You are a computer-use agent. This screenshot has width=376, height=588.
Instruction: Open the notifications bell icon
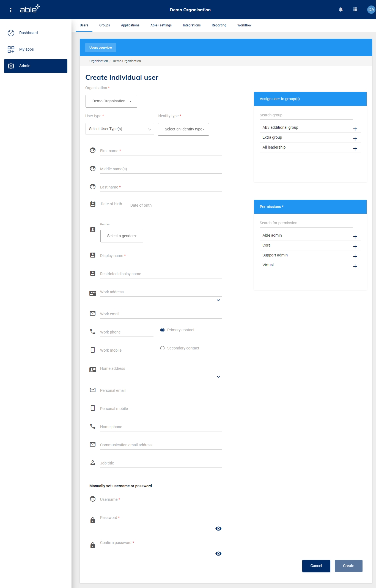[341, 10]
